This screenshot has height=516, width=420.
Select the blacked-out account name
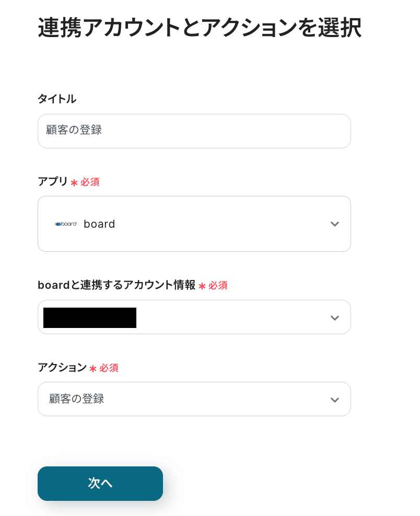[90, 318]
